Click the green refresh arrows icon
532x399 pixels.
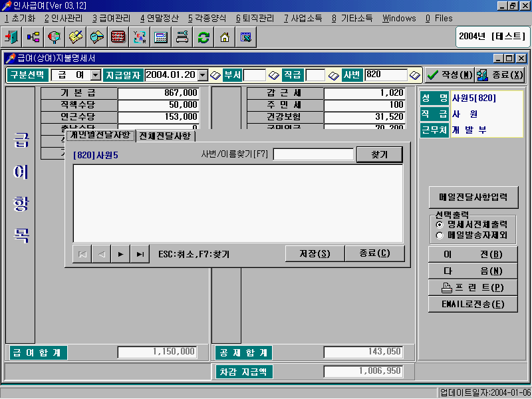click(203, 39)
